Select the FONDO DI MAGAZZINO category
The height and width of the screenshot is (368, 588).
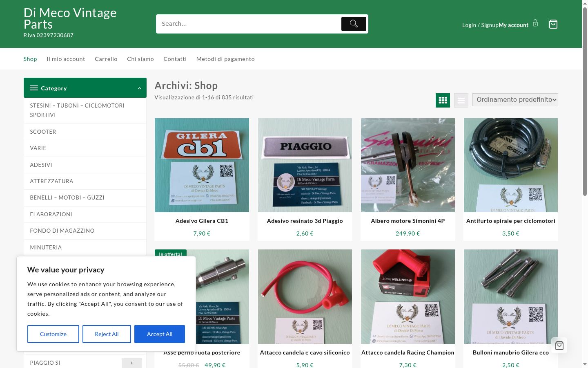tap(85, 231)
